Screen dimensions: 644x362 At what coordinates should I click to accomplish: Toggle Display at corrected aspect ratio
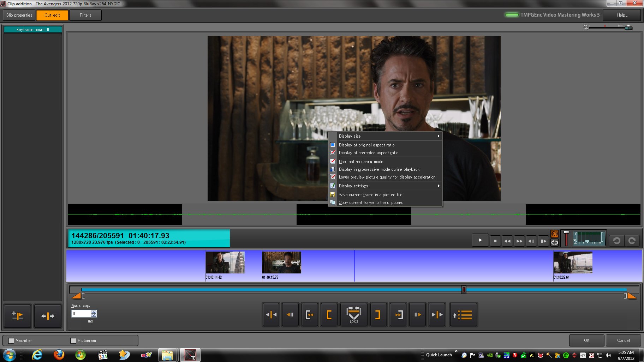coord(385,153)
